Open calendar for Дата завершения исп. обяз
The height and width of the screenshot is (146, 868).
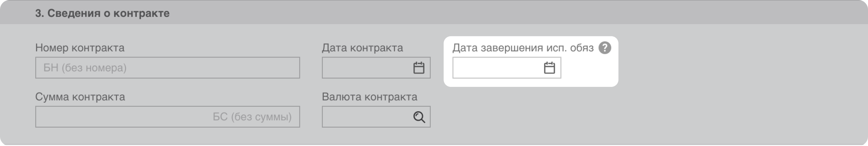click(x=549, y=68)
